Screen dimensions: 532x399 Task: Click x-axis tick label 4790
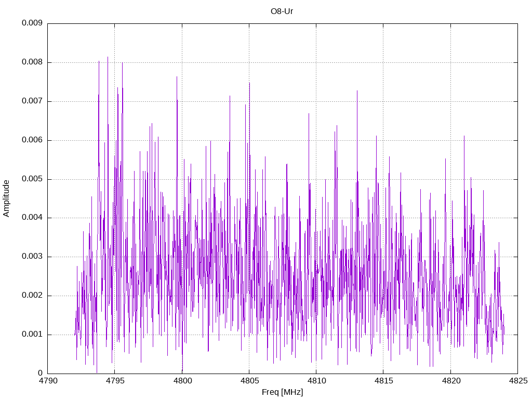48,381
